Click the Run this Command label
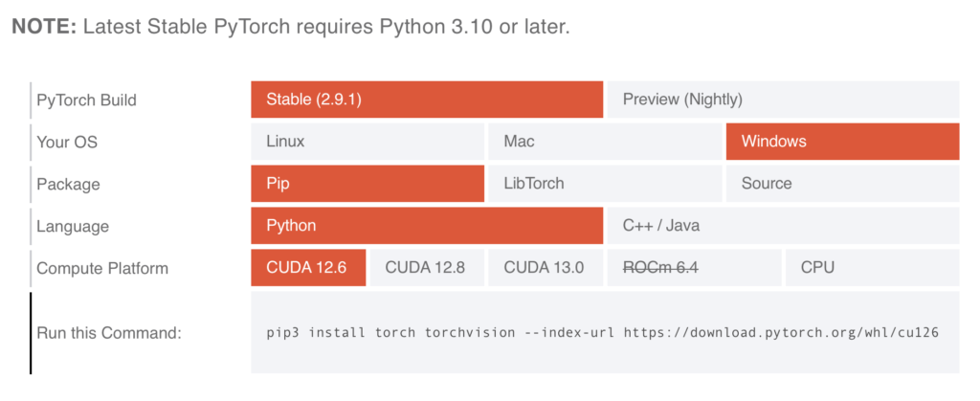 tap(108, 333)
